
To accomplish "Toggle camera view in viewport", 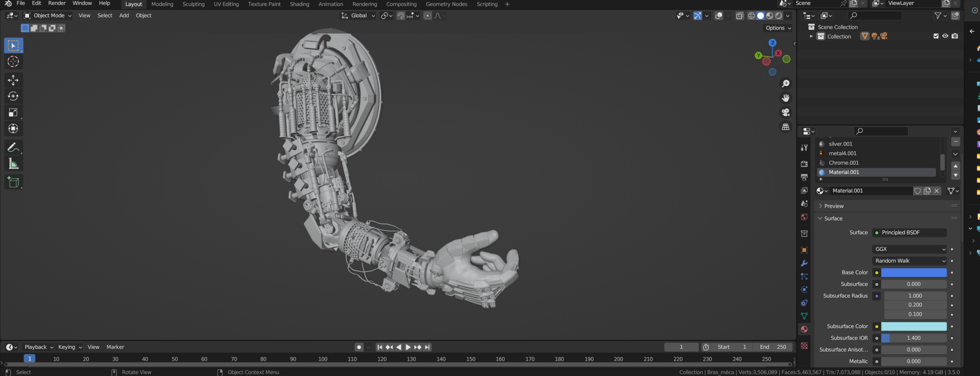I will [x=786, y=113].
